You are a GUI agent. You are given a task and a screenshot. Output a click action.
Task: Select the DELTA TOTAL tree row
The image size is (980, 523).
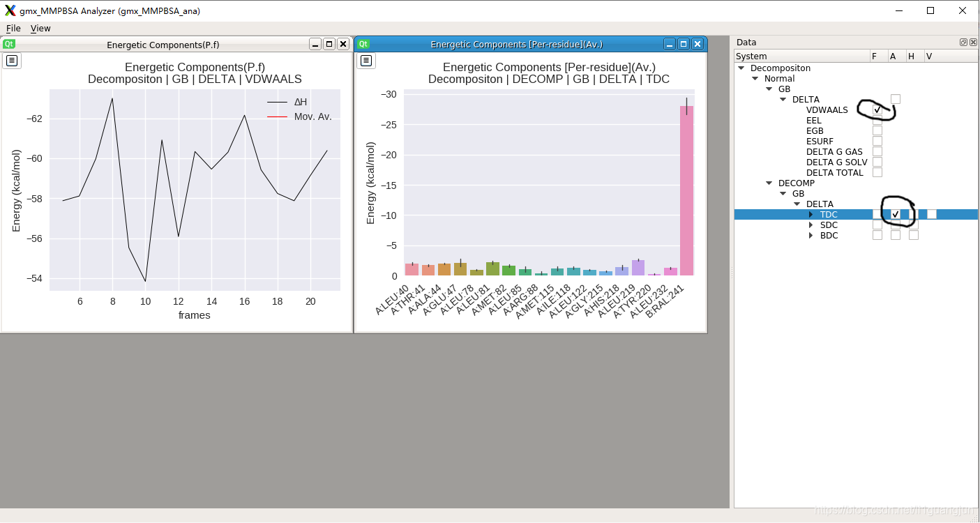point(835,172)
